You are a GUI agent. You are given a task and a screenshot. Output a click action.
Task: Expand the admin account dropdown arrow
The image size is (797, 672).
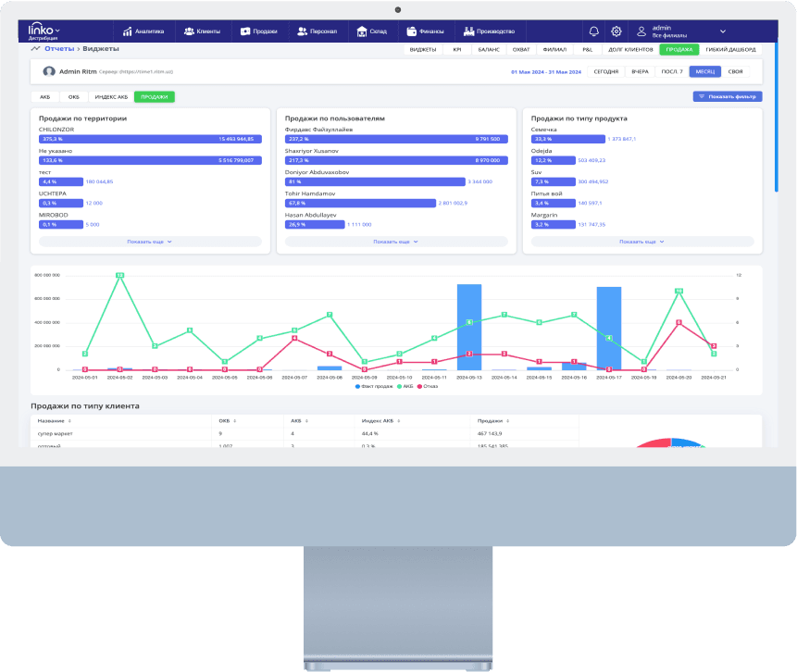tap(723, 31)
